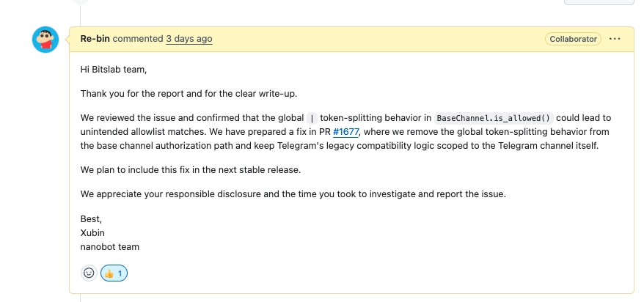This screenshot has height=302, width=644.
Task: Click Re-bin's profile avatar
Action: [45, 40]
